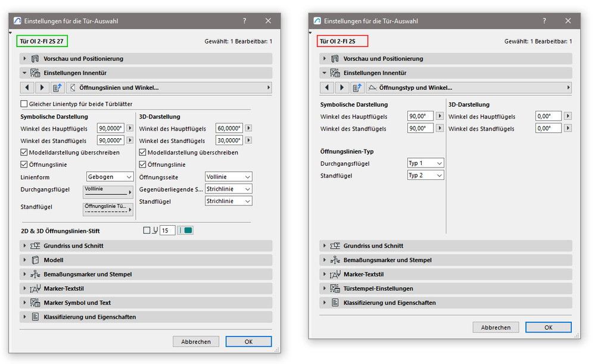Click help question mark in right dialog
The image size is (595, 364).
544,21
